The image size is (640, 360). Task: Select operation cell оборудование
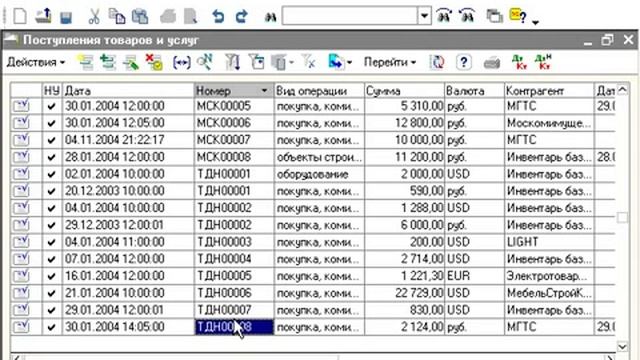[319, 174]
